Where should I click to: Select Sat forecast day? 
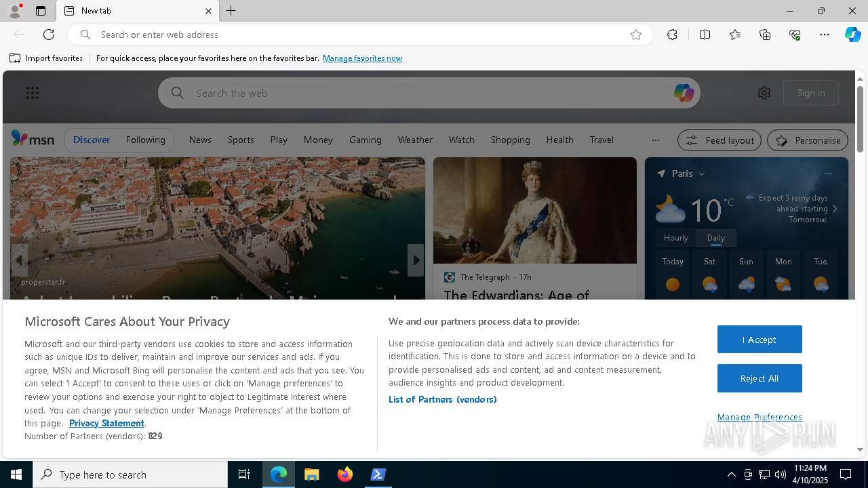(709, 276)
